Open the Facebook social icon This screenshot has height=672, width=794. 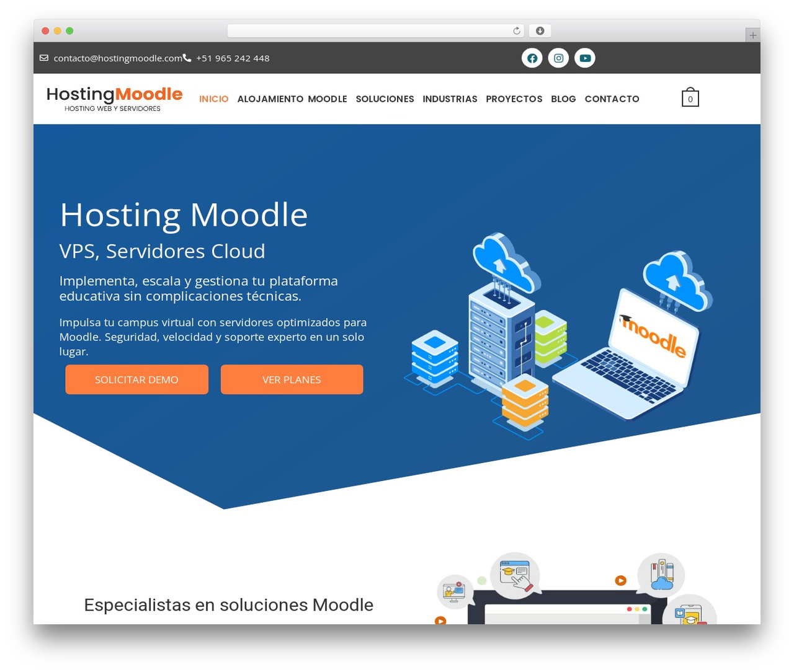click(532, 58)
